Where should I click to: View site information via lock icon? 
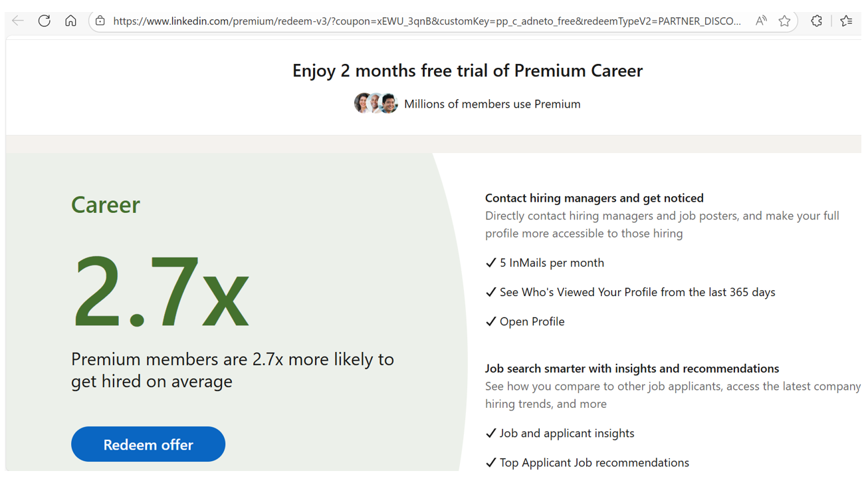coord(100,21)
